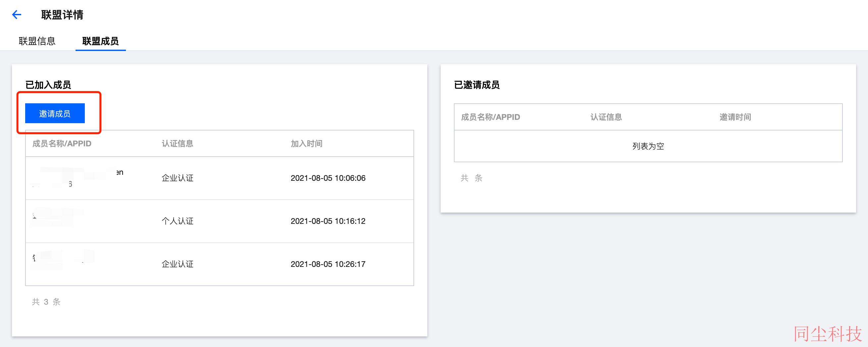
Task: Click the 加入时间 column header
Action: pyautogui.click(x=307, y=143)
